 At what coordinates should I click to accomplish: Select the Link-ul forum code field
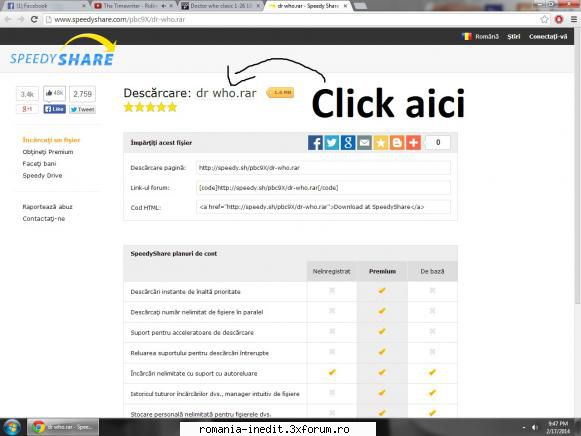[323, 188]
